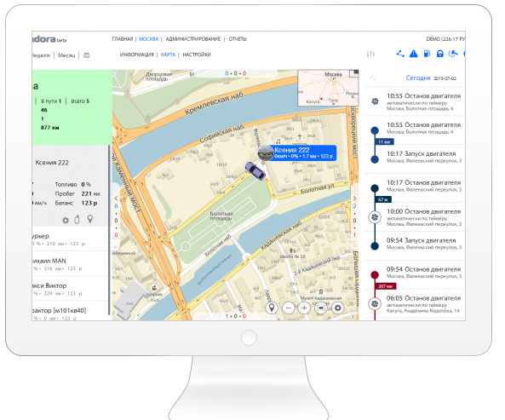Click the В пути 1 filter
The width and height of the screenshot is (505, 420).
coord(51,101)
